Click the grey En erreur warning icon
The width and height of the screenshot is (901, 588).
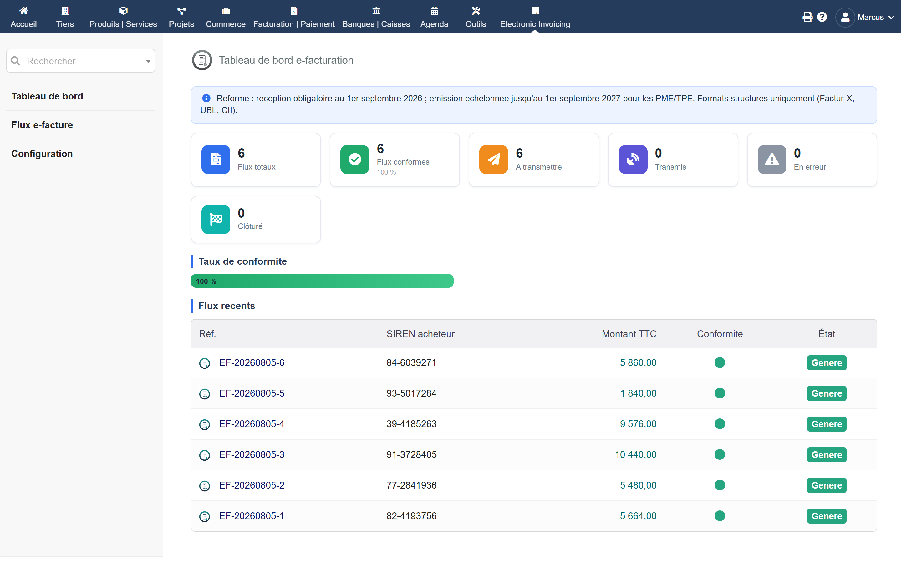click(772, 159)
